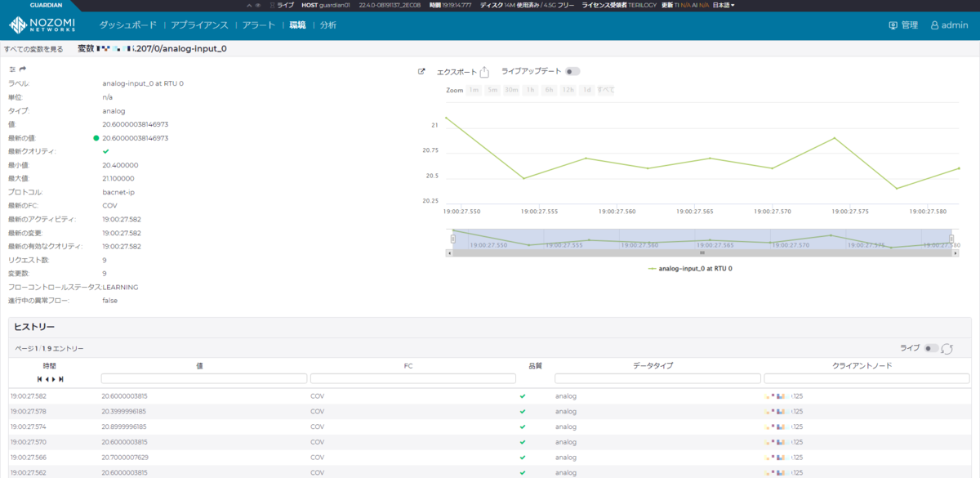The height and width of the screenshot is (478, 980).
Task: Set chart zoom to 1h
Action: tap(530, 90)
